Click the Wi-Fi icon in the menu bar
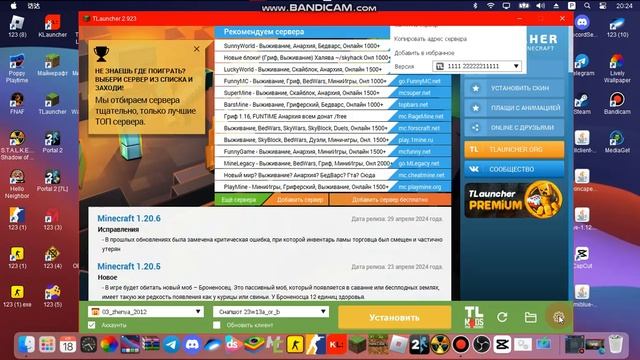 click(x=491, y=6)
